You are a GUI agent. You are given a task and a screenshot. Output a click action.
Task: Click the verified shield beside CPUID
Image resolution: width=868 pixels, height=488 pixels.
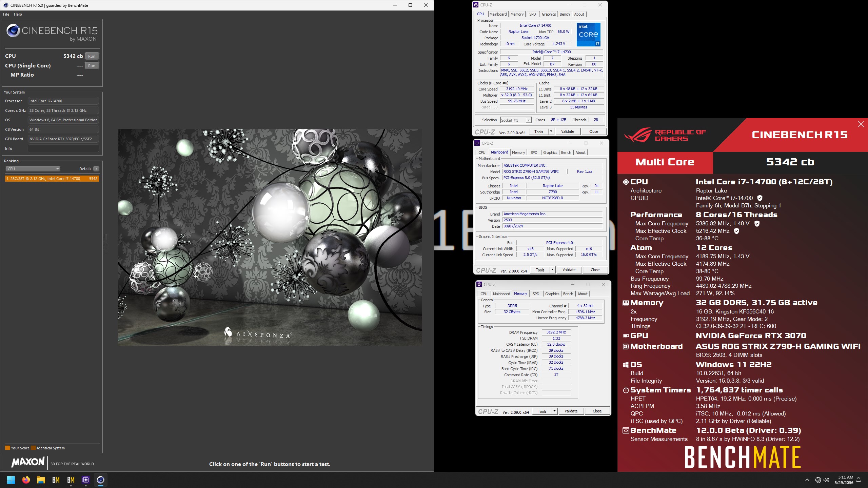pos(760,198)
